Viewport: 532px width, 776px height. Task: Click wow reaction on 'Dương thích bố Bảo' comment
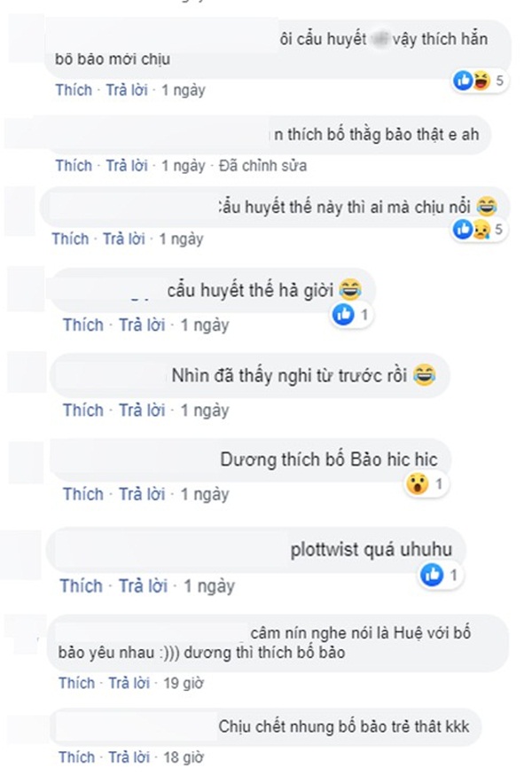tap(415, 484)
